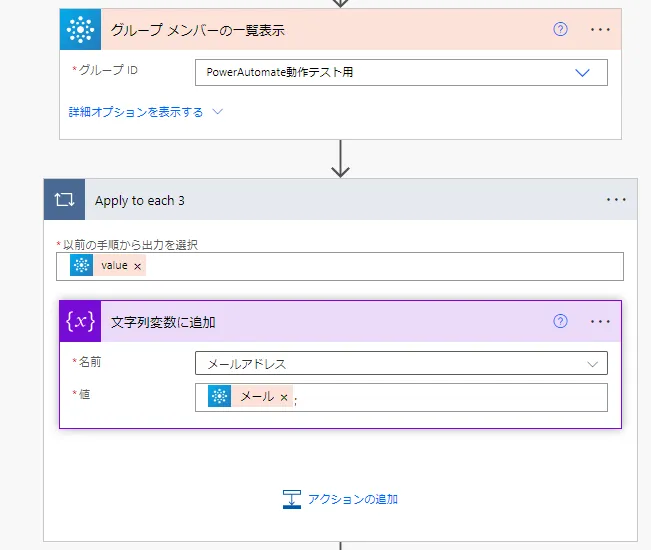
Task: Click the メール dynamic content token
Action: pos(257,397)
